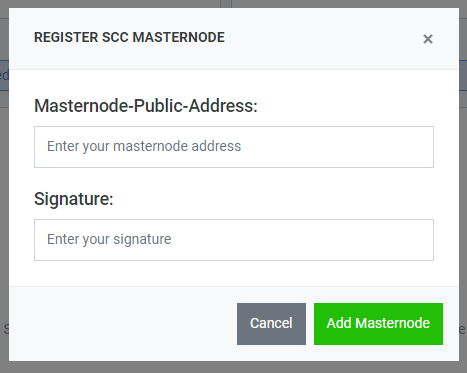Submit with the Add Masternode button
This screenshot has height=373, width=467.
pyautogui.click(x=378, y=324)
